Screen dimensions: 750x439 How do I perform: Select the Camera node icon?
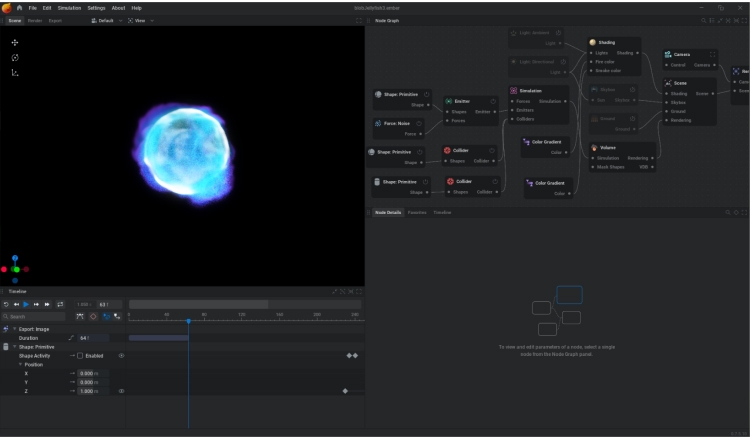pyautogui.click(x=668, y=55)
